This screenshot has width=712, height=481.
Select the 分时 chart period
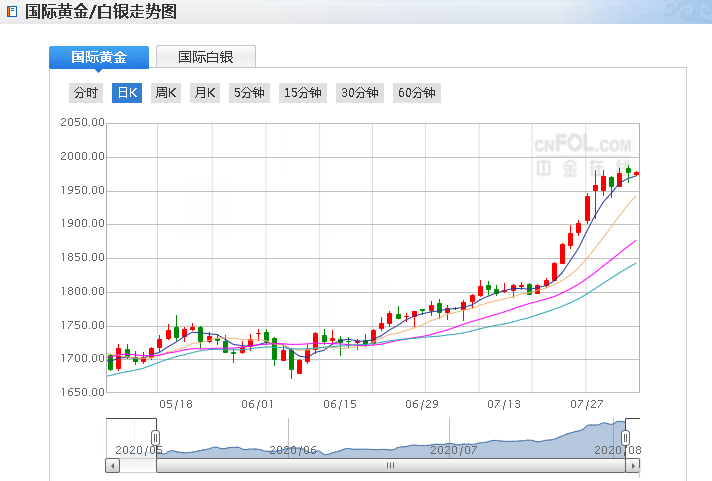pos(86,93)
